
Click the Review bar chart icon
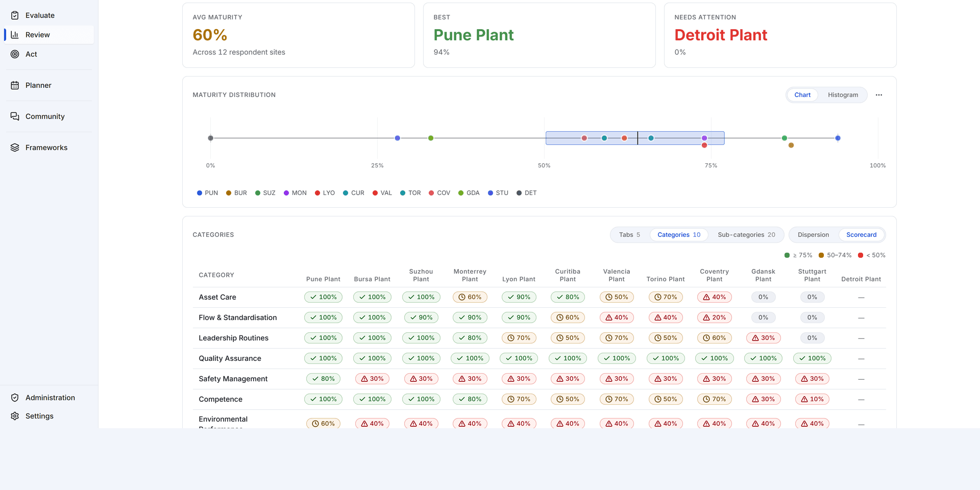(15, 35)
